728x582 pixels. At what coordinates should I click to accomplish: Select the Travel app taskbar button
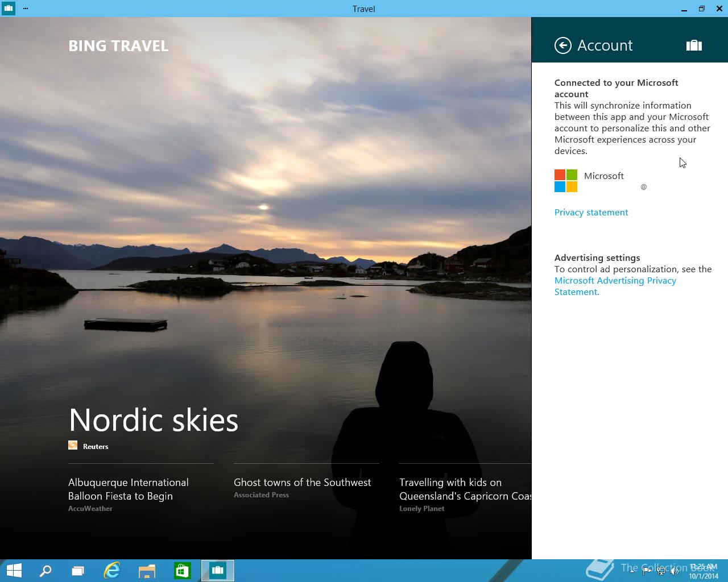pyautogui.click(x=218, y=571)
